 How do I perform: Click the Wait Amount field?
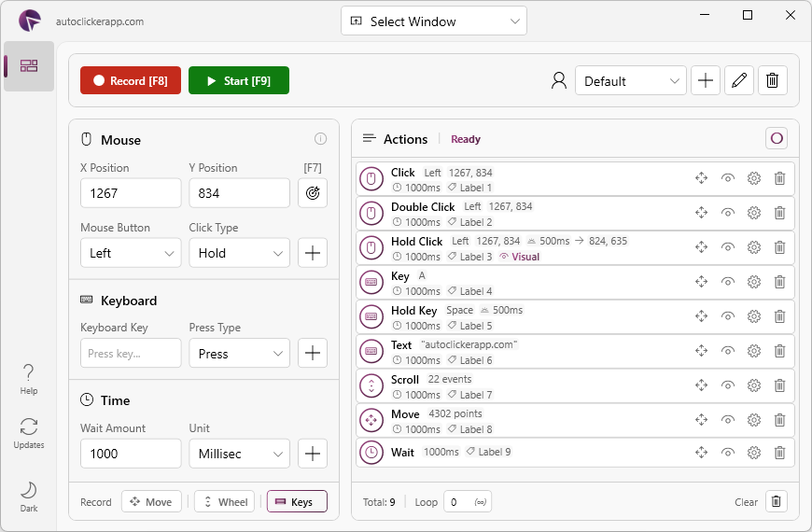pyautogui.click(x=131, y=454)
